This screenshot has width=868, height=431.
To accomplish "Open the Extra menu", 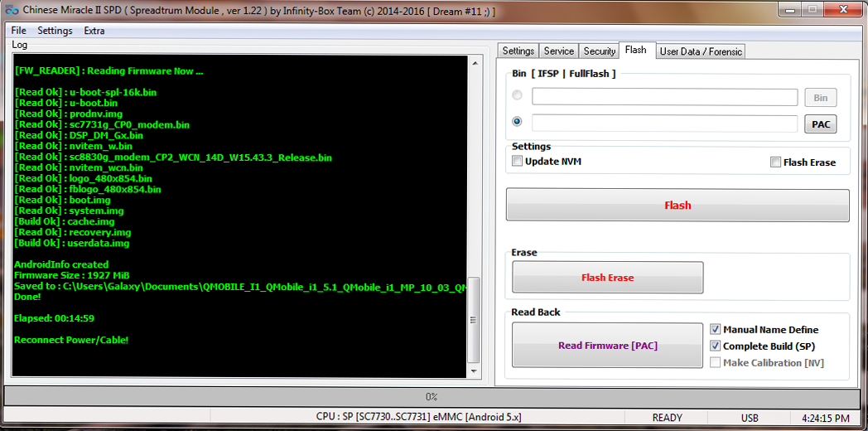I will (94, 31).
